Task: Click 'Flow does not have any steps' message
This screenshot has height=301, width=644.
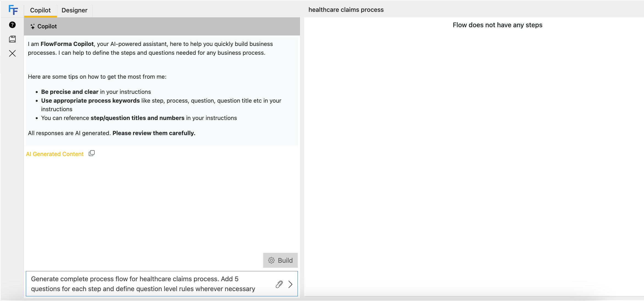Action: (x=497, y=25)
